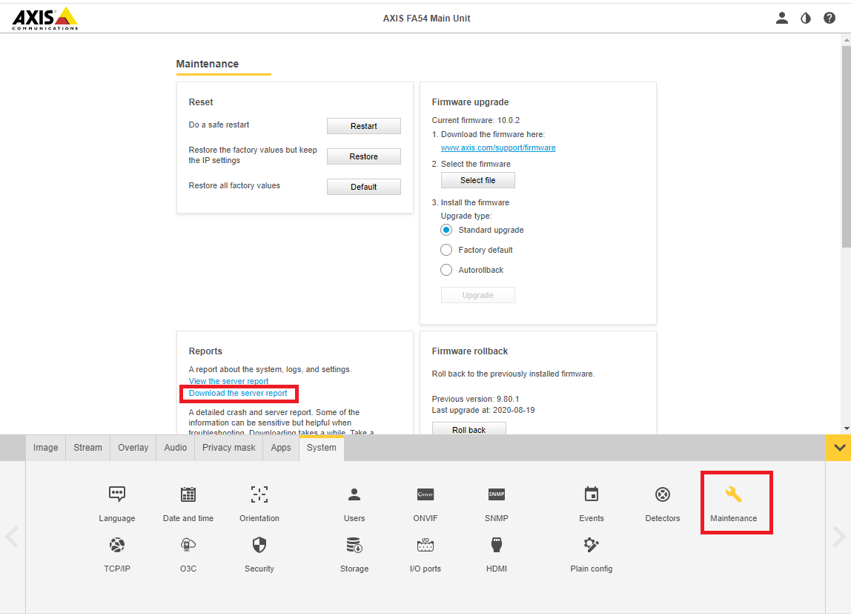Select the System tab

pyautogui.click(x=321, y=448)
